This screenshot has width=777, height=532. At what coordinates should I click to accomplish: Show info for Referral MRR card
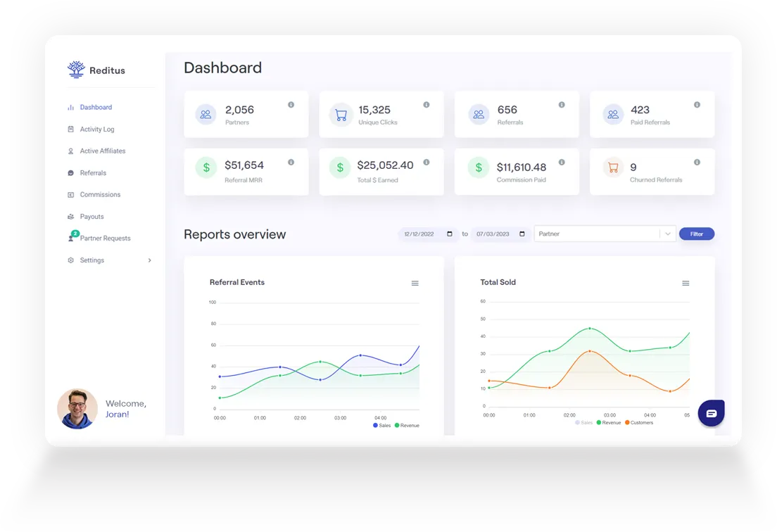click(x=291, y=162)
